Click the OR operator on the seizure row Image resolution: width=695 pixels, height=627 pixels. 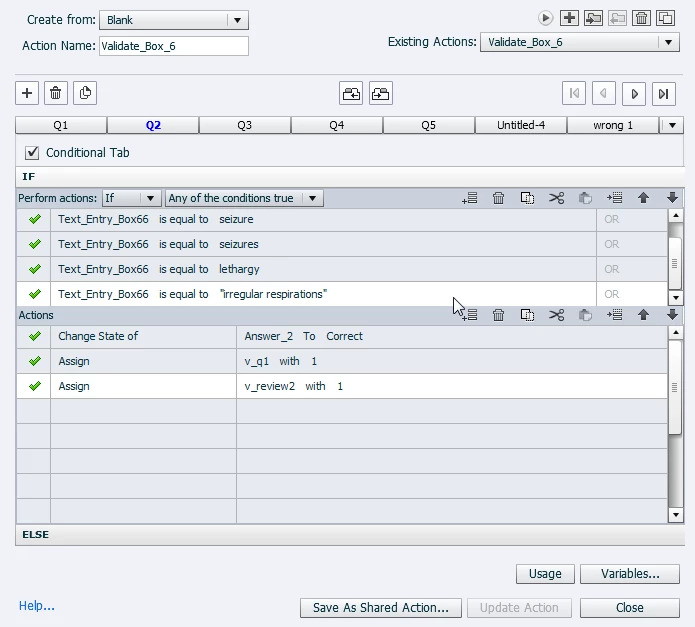[612, 219]
